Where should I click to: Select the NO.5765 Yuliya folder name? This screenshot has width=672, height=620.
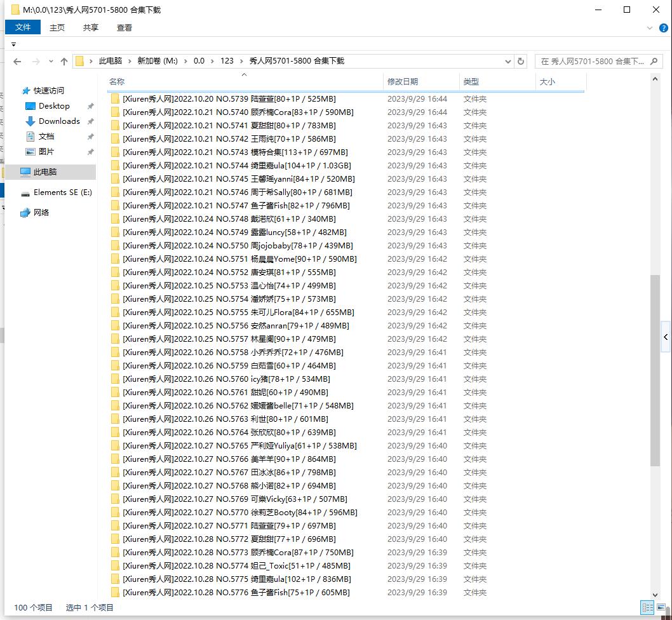pos(239,446)
